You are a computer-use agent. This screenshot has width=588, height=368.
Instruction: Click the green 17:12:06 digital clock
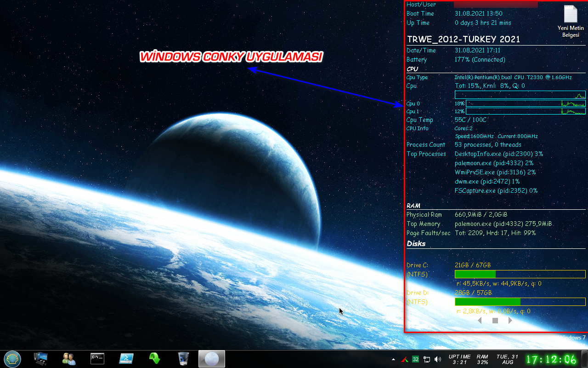(x=551, y=359)
